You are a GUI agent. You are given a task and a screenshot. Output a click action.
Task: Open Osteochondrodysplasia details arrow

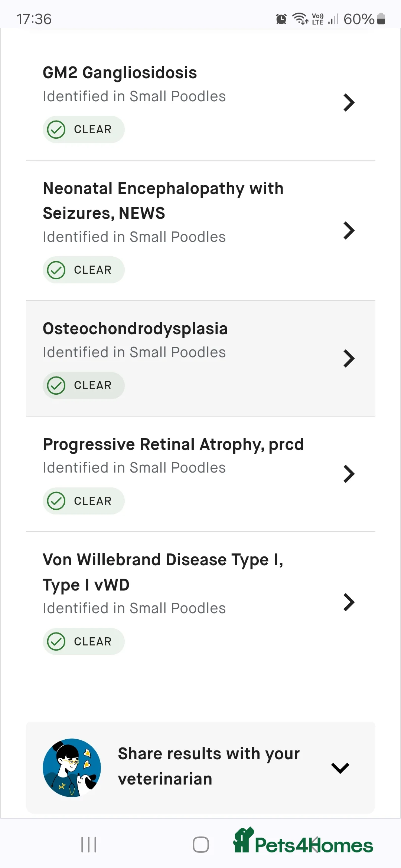pos(349,359)
